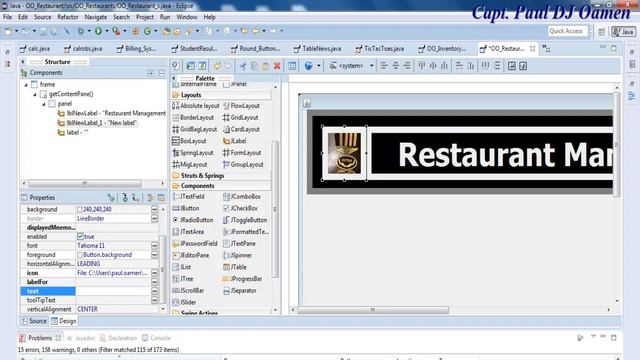Select JLabel in the palette
The image size is (640, 360).
tap(235, 141)
